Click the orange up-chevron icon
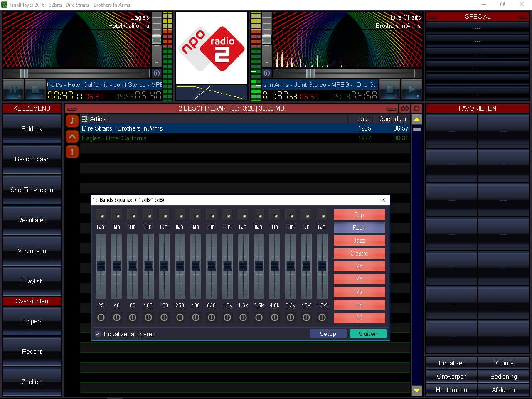Viewport: 532px width, 399px height. (x=72, y=136)
